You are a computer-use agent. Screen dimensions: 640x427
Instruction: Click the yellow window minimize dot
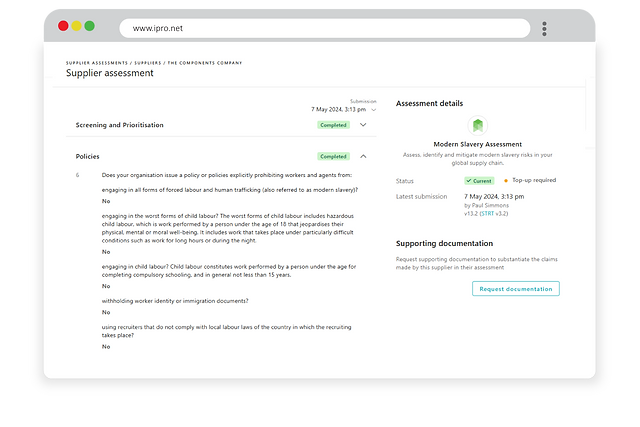[76, 26]
